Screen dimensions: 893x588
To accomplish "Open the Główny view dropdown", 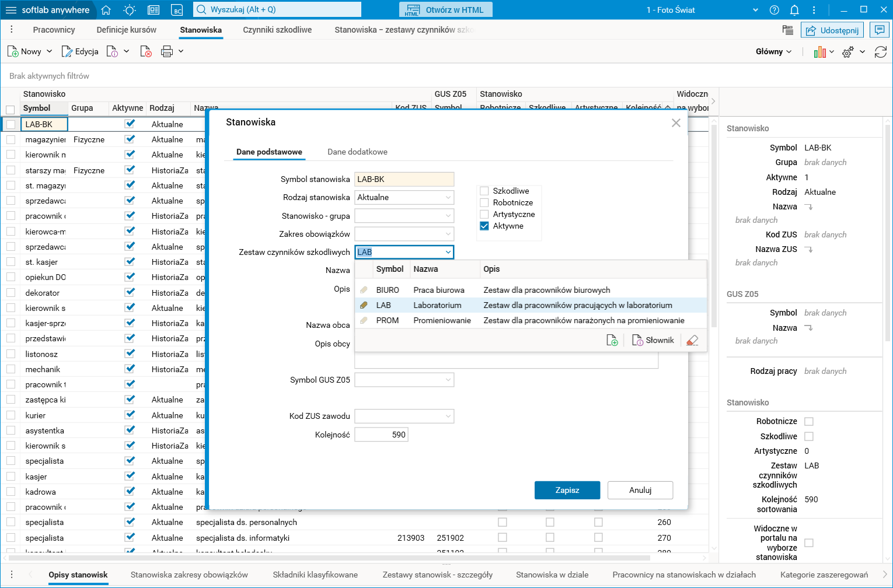I will pos(774,52).
